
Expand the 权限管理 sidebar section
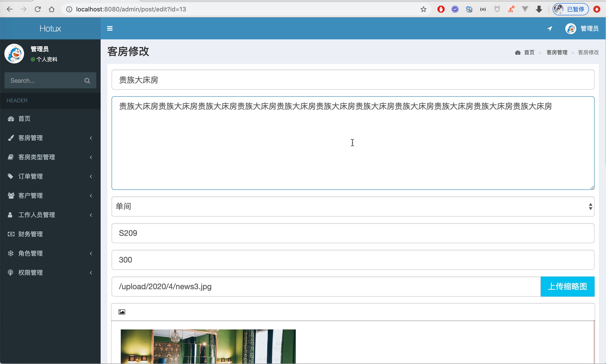pos(91,273)
